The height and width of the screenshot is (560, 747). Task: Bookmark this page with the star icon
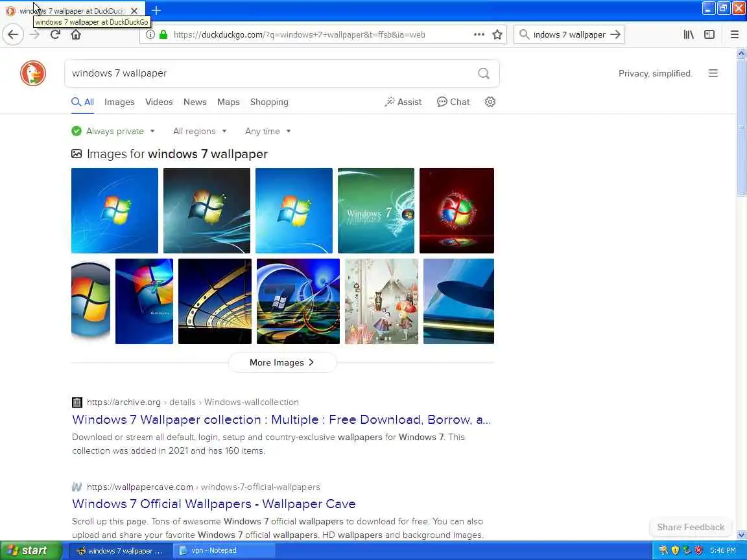point(497,34)
